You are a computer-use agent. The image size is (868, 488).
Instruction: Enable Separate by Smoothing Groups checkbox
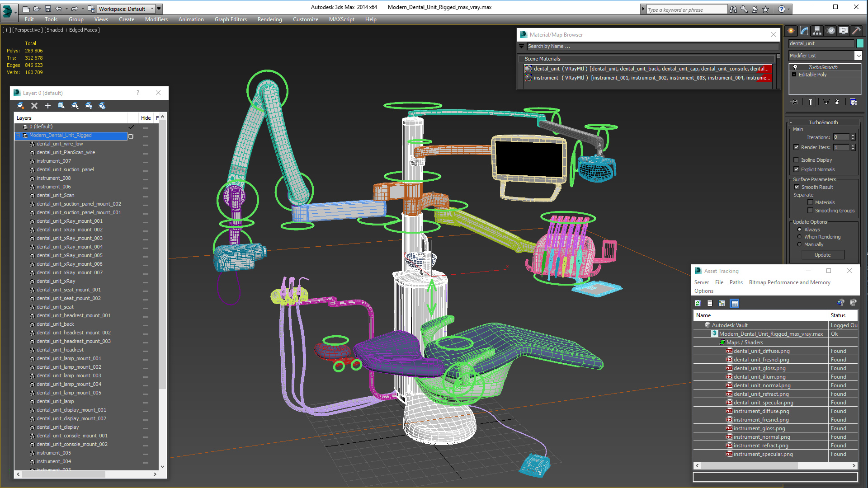pos(811,211)
